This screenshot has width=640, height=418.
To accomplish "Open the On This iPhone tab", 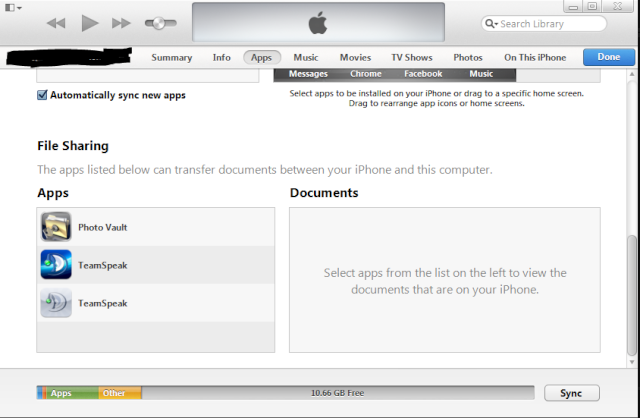I will click(535, 58).
